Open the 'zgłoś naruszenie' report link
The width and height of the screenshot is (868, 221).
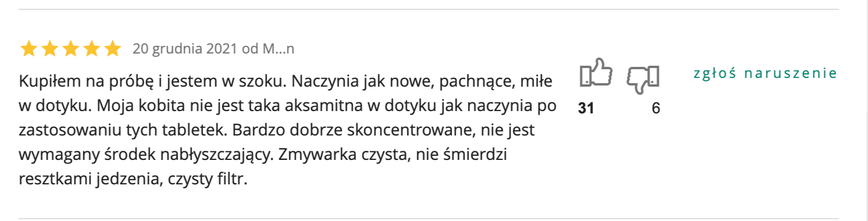click(766, 73)
